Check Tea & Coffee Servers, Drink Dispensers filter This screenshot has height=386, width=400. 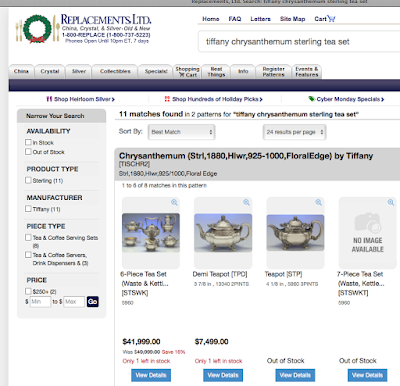click(x=28, y=255)
